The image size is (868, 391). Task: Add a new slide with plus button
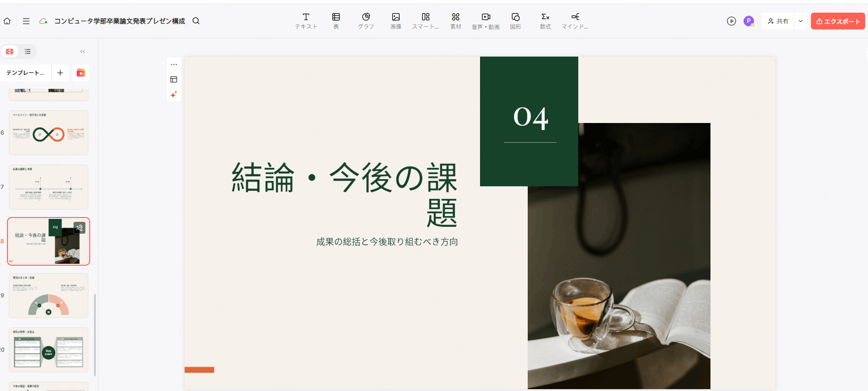pos(60,73)
